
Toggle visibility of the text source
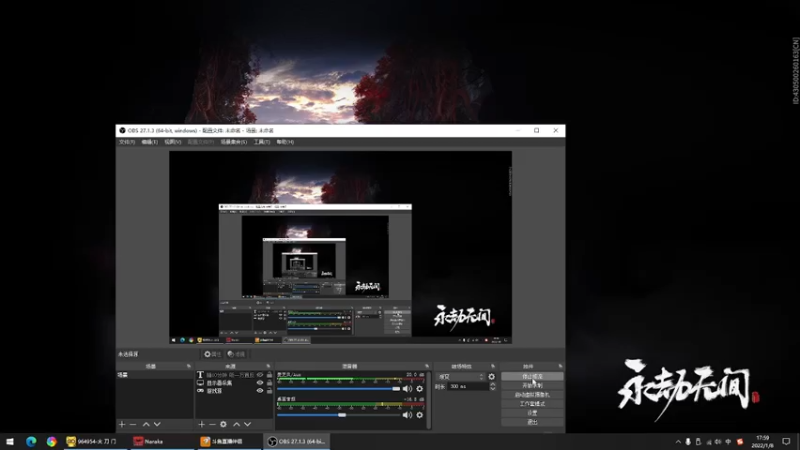(x=260, y=375)
